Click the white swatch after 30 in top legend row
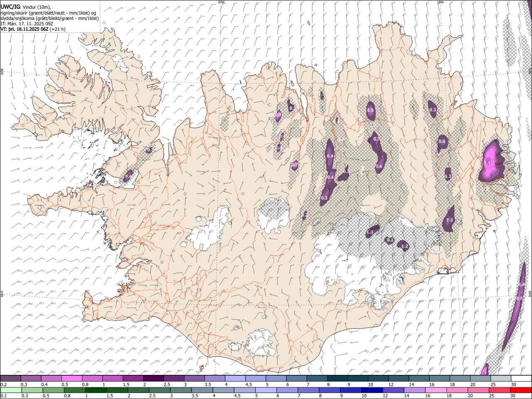The height and width of the screenshot is (399, 532). pyautogui.click(x=521, y=379)
